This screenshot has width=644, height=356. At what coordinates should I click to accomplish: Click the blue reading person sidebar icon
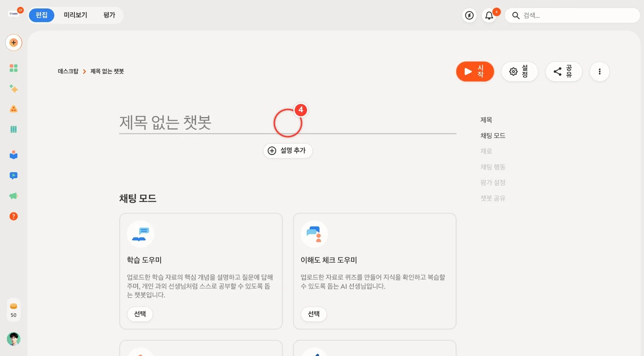pos(14,155)
